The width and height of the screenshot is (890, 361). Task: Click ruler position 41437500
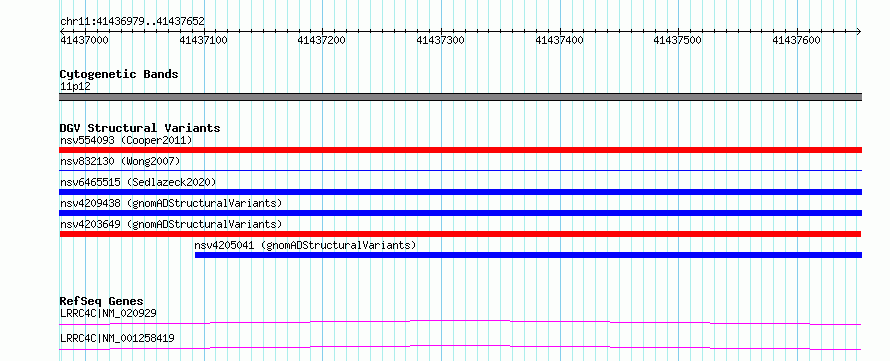click(x=678, y=40)
